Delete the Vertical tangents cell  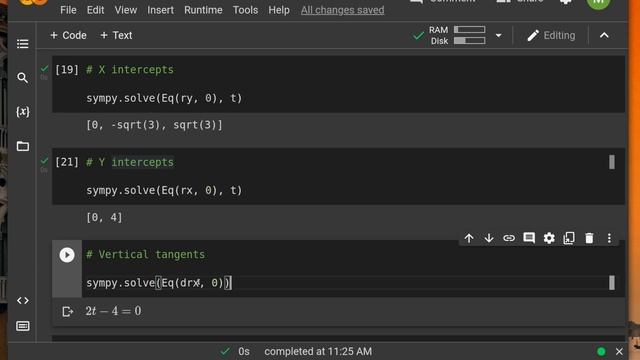(x=589, y=238)
